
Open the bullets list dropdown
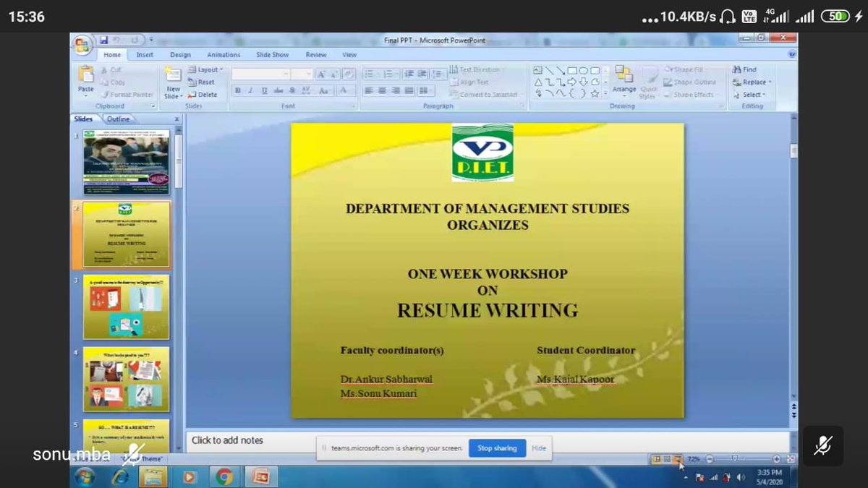[x=371, y=74]
